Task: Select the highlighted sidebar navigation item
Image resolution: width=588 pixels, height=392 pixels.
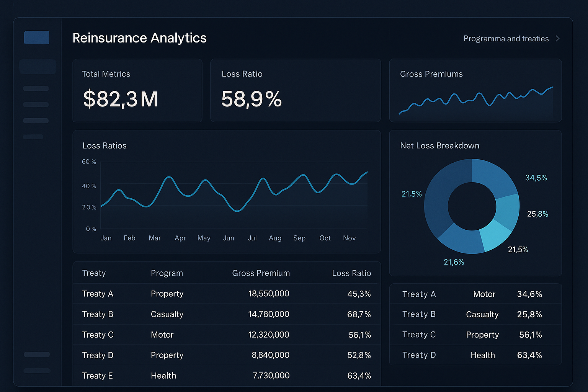Action: click(x=37, y=67)
